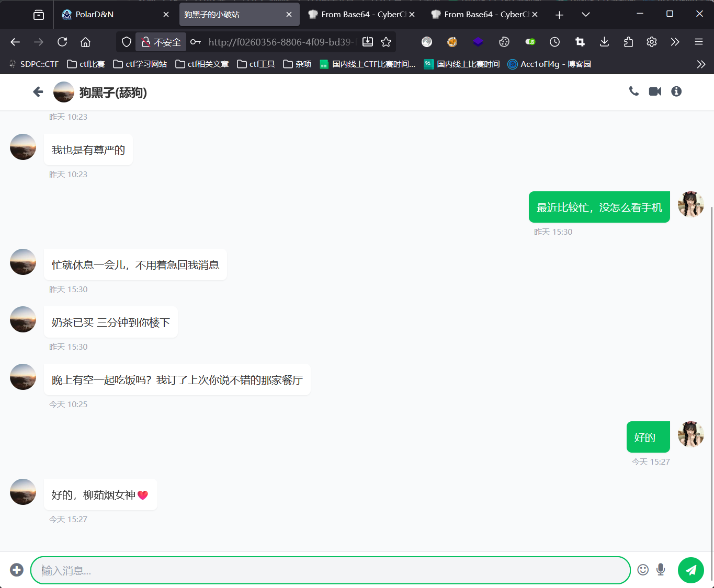This screenshot has height=588, width=714.
Task: Open the From Base64 CyberChef tab
Action: (x=361, y=14)
